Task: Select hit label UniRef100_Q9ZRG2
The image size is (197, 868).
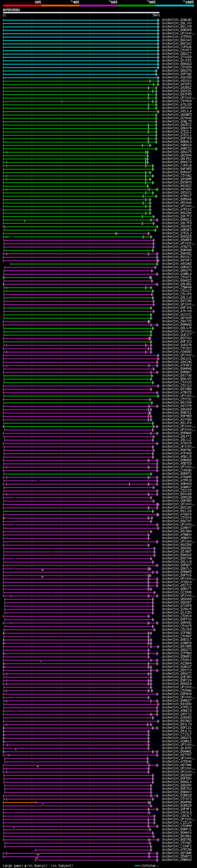Action: (177, 88)
